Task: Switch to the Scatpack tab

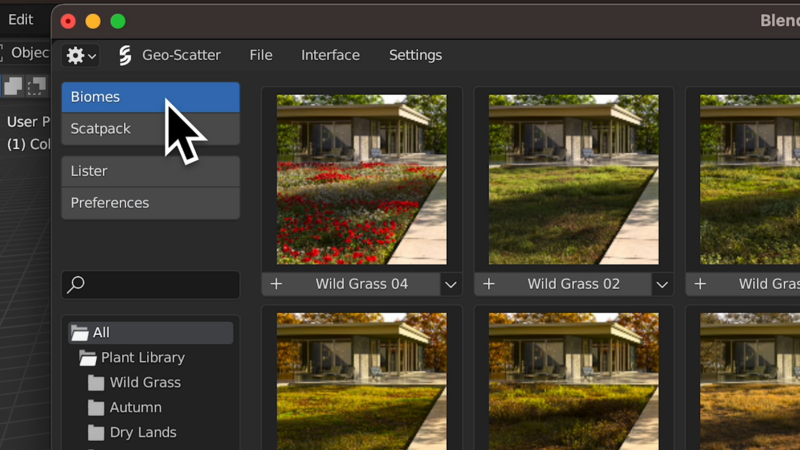Action: 151,129
